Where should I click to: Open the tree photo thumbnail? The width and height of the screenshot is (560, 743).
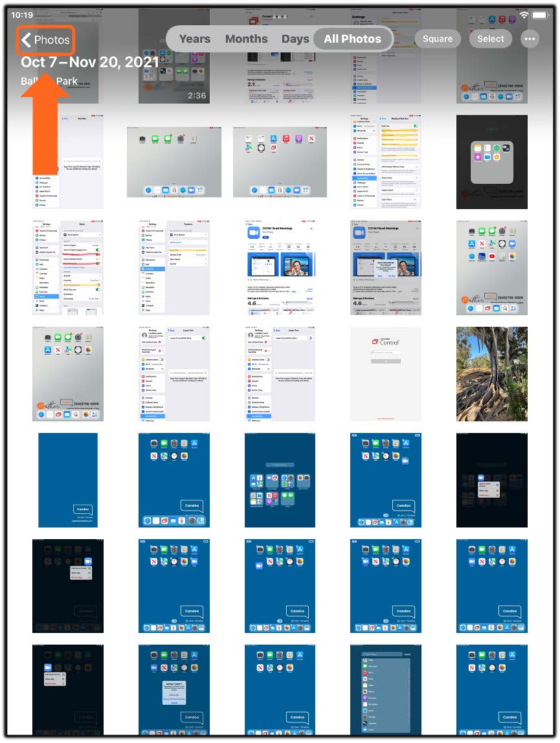click(492, 374)
